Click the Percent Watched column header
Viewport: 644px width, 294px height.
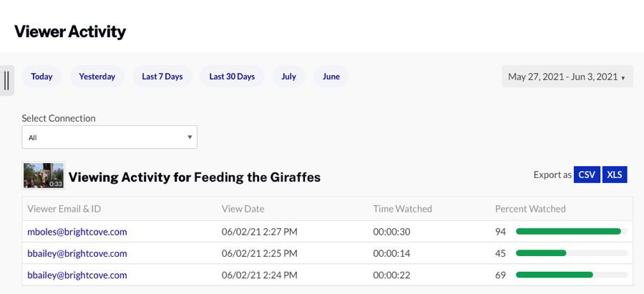[530, 209]
